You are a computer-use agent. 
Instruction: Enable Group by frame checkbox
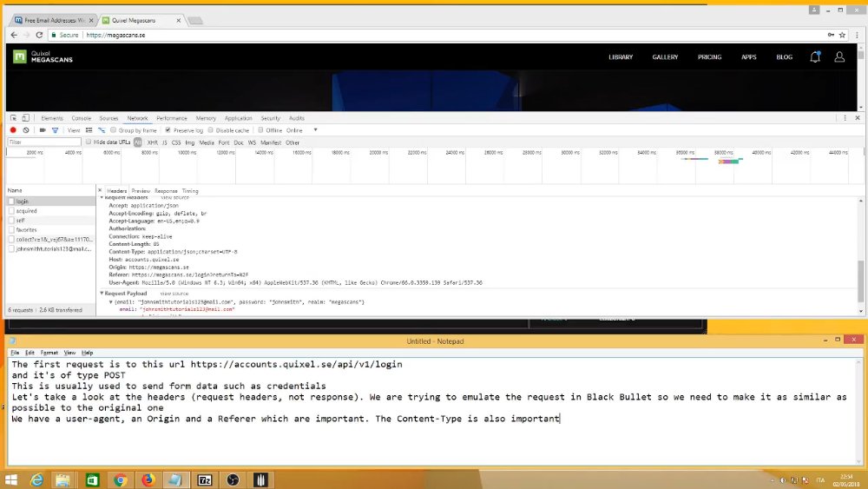pos(113,130)
